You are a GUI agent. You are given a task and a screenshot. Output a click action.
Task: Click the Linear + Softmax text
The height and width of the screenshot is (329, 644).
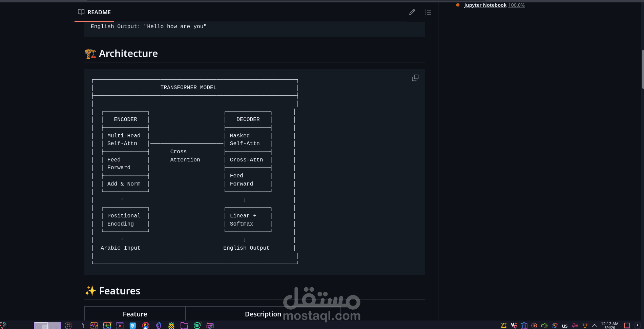click(x=243, y=220)
